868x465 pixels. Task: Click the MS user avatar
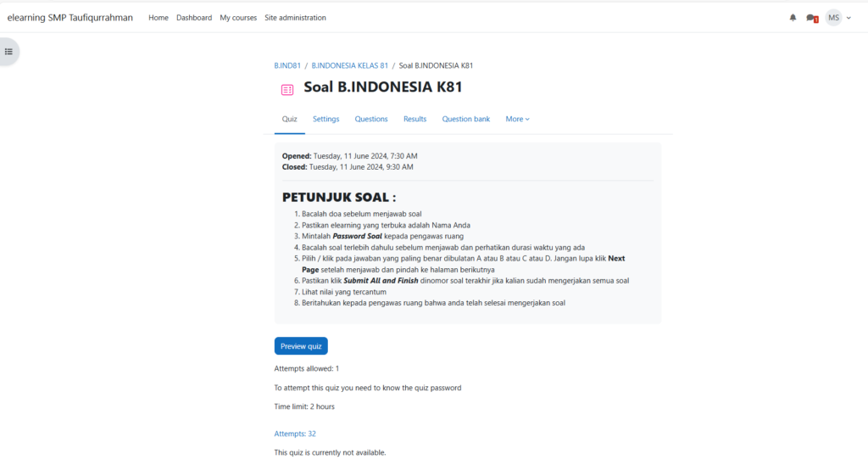(x=833, y=18)
